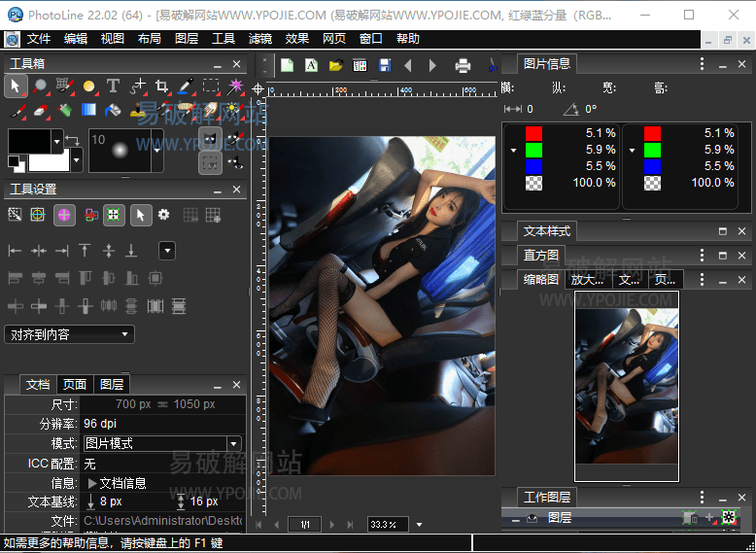The height and width of the screenshot is (553, 756).
Task: Click the page number field 1/1
Action: pos(305,525)
